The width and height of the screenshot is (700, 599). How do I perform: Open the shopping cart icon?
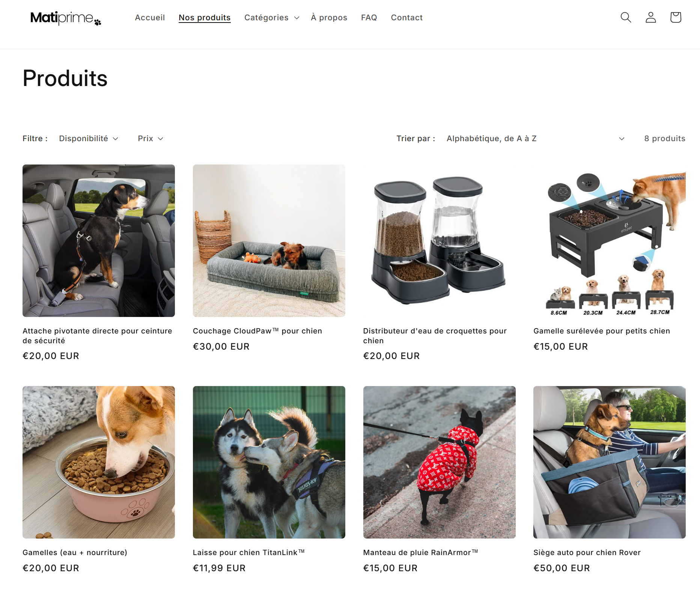676,17
